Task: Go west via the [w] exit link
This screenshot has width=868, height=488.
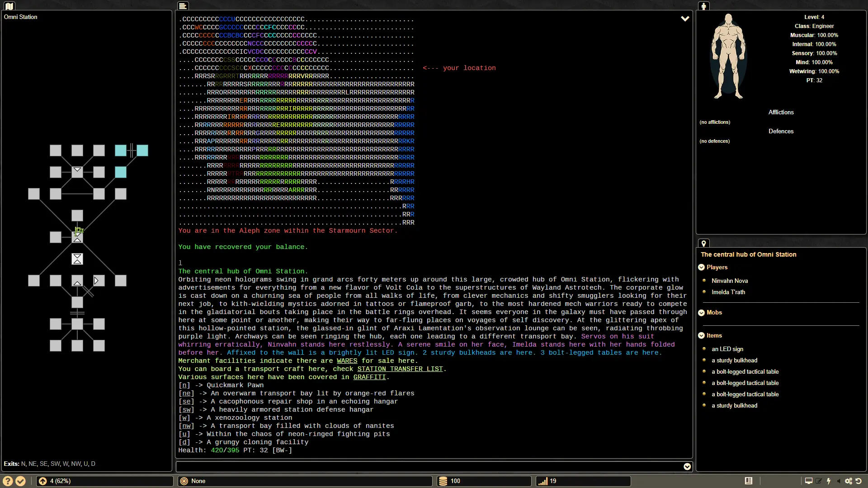Action: (x=184, y=418)
